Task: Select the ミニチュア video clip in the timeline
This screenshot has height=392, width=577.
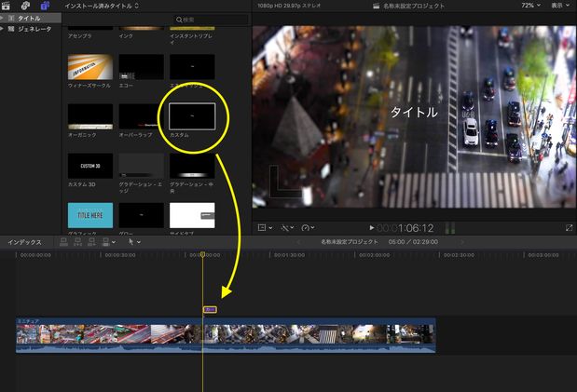Action: (x=226, y=334)
